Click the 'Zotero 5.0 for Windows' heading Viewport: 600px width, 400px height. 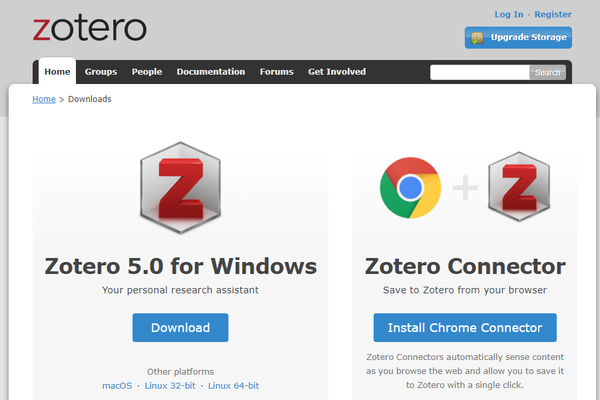(181, 266)
